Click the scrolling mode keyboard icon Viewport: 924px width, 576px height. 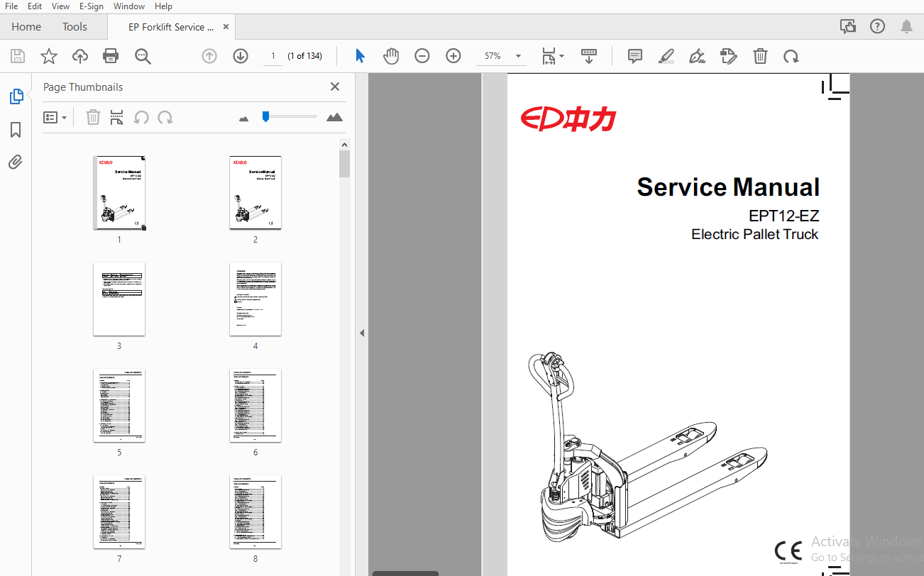(x=589, y=56)
